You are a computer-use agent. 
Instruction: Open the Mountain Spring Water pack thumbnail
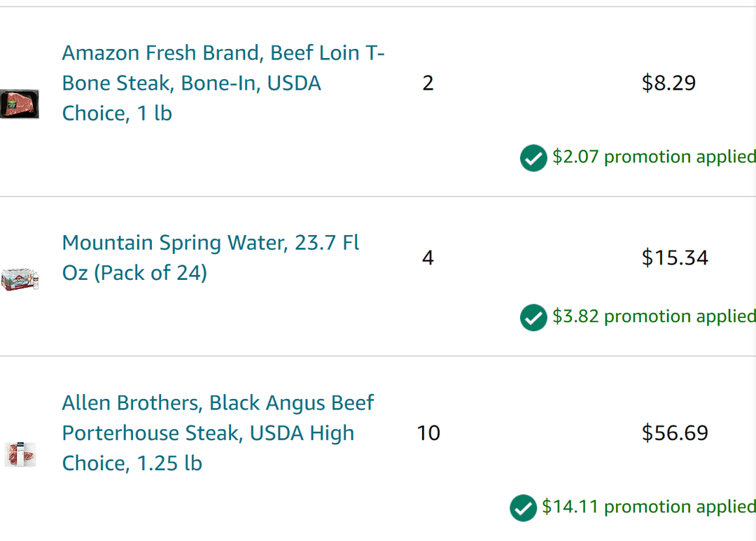(x=20, y=279)
